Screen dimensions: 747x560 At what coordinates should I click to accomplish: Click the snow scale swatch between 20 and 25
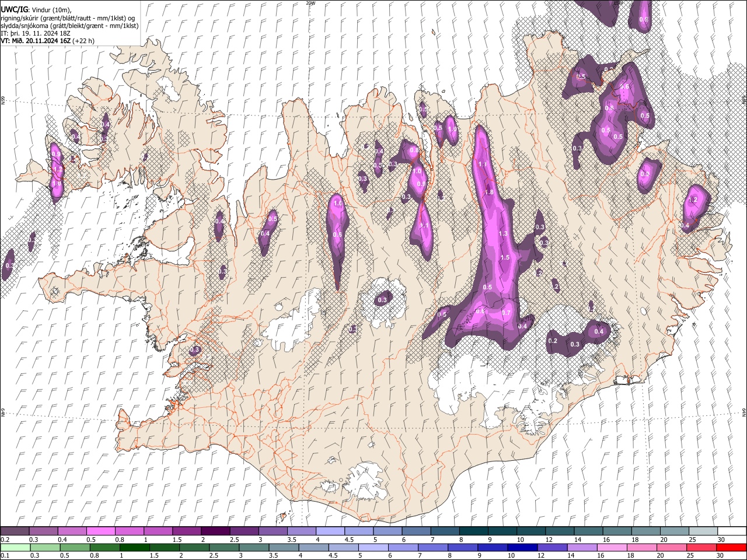point(674,531)
